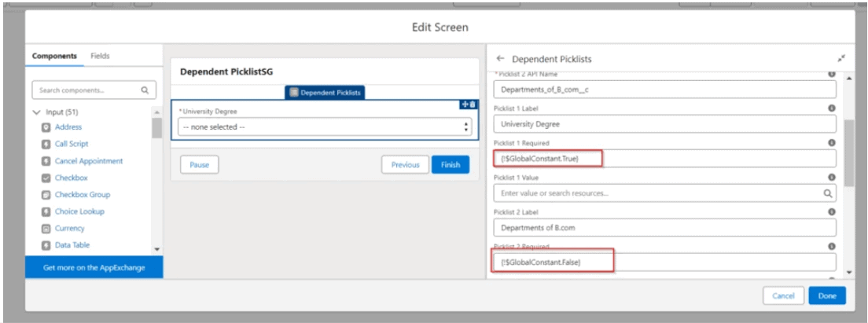Screen dimensions: 868x323
Task: Click the Call Script component icon
Action: point(46,144)
